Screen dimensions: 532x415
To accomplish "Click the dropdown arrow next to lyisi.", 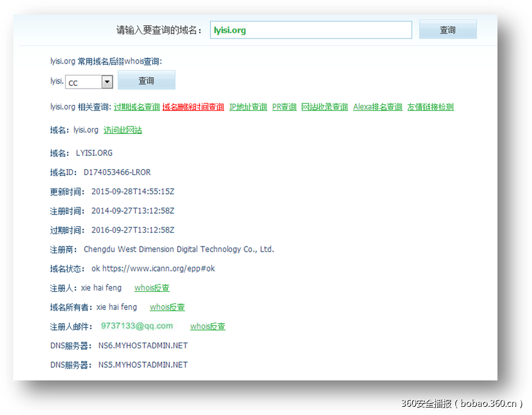I will tap(106, 82).
